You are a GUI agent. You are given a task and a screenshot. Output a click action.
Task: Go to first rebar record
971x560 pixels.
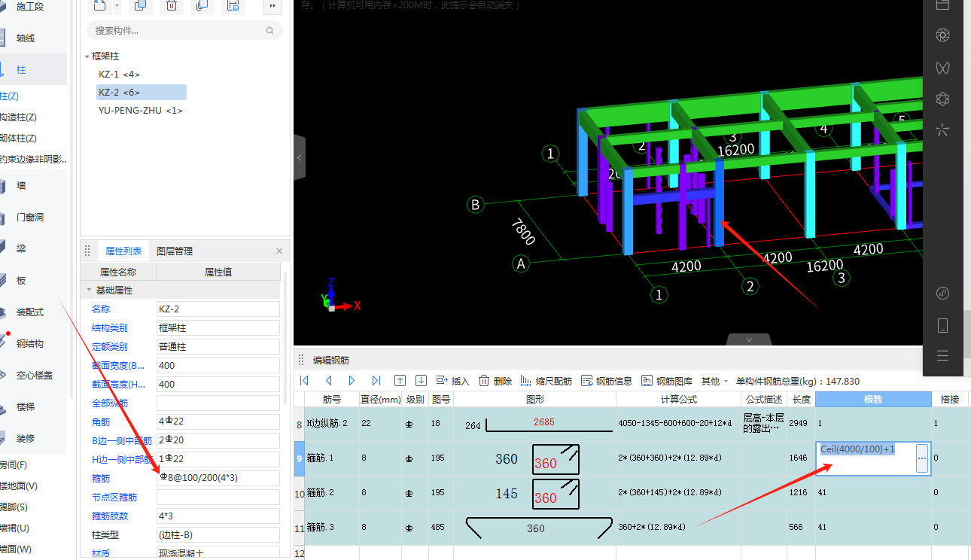pos(304,381)
